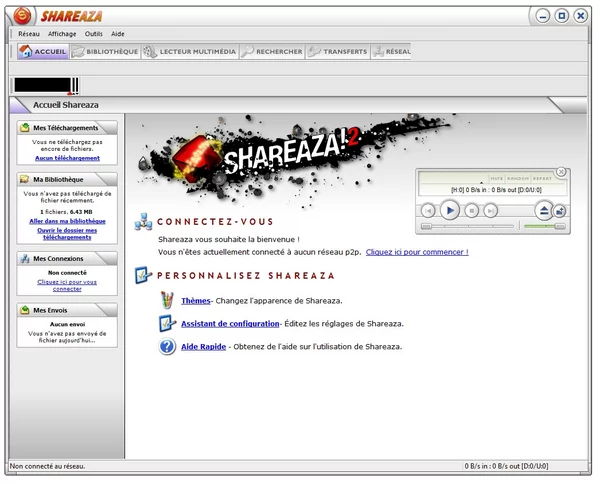This screenshot has height=484, width=600.
Task: Go to the Rechercher tab
Action: (x=272, y=51)
